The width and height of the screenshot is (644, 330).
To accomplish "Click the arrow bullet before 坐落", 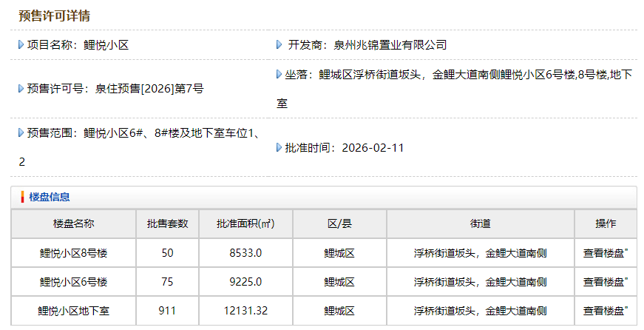I will click(279, 75).
